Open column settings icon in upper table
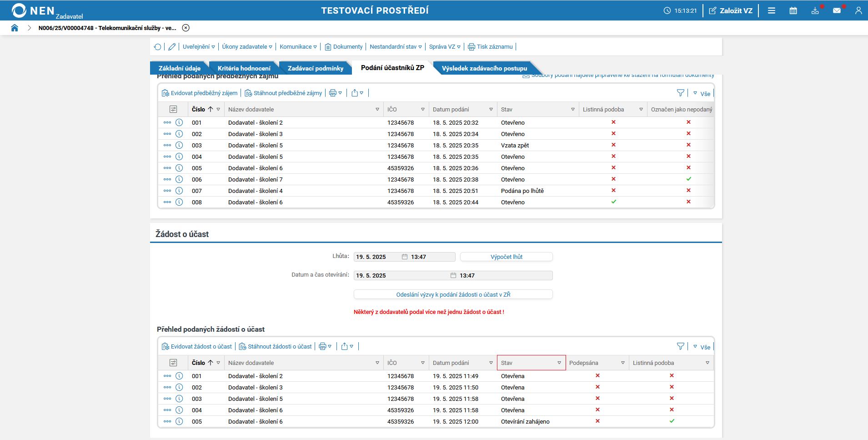The image size is (868, 440). (x=173, y=109)
